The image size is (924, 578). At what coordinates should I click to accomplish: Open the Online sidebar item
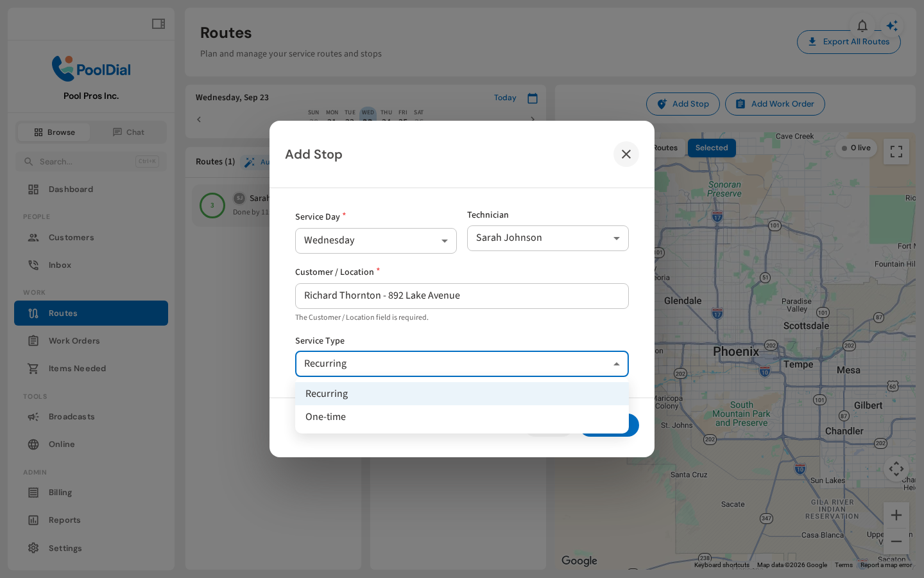[91, 444]
